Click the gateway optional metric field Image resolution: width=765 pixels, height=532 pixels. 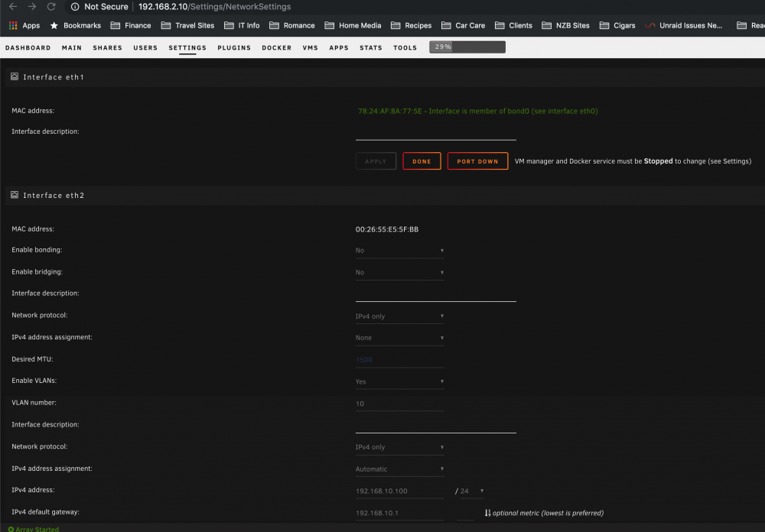click(x=465, y=513)
